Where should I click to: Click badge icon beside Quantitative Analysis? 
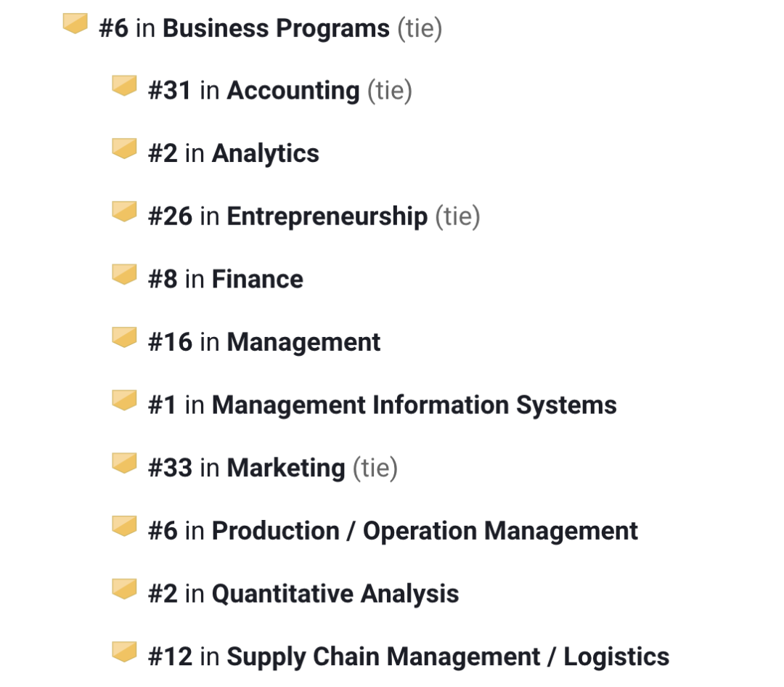coord(124,589)
